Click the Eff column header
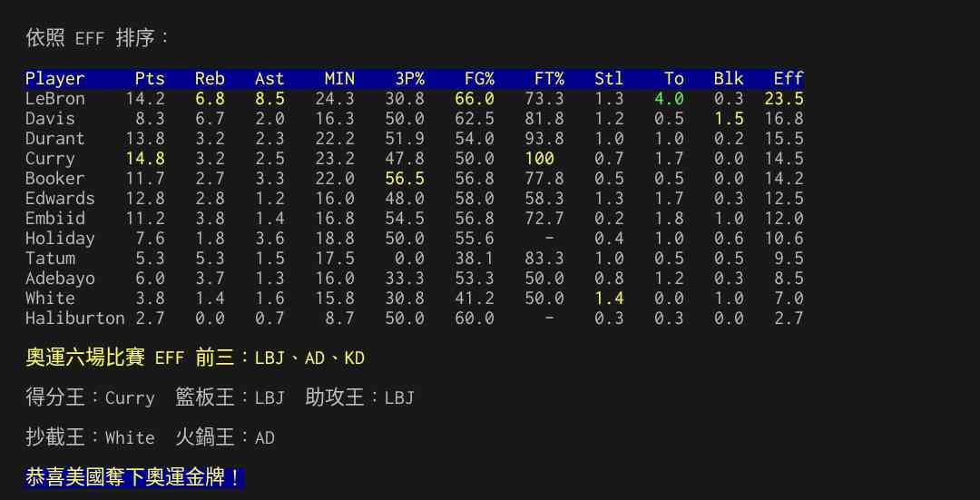Screen dimensions: 980x500 788,79
